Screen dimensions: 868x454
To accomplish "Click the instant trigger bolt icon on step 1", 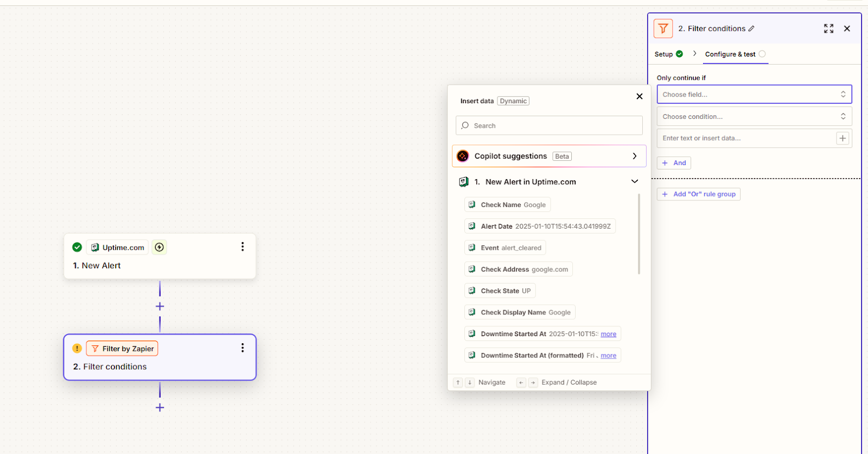I will [159, 247].
